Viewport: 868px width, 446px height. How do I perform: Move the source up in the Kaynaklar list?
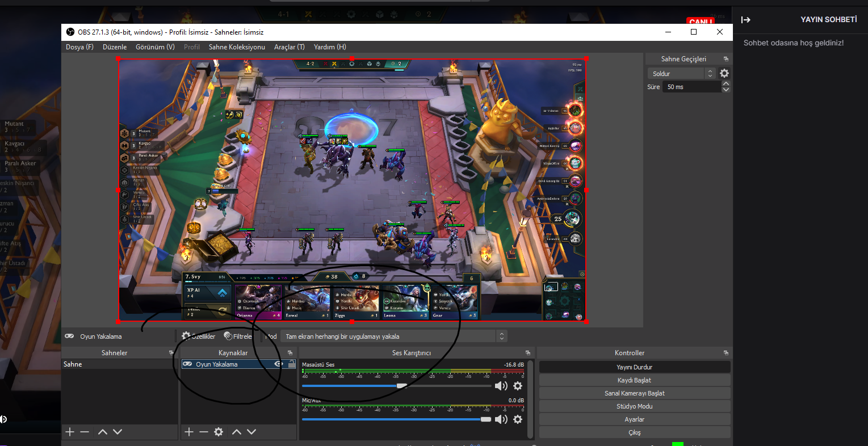point(237,432)
